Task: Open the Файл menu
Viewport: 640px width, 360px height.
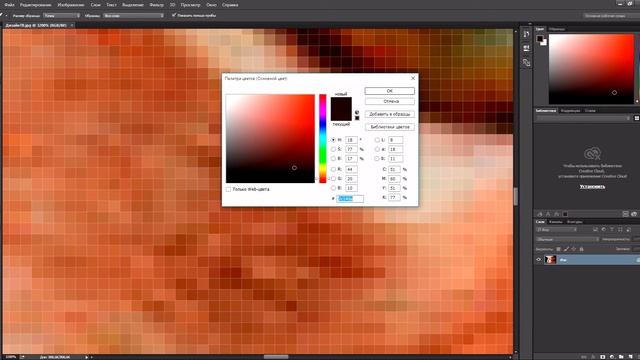Action: click(9, 5)
